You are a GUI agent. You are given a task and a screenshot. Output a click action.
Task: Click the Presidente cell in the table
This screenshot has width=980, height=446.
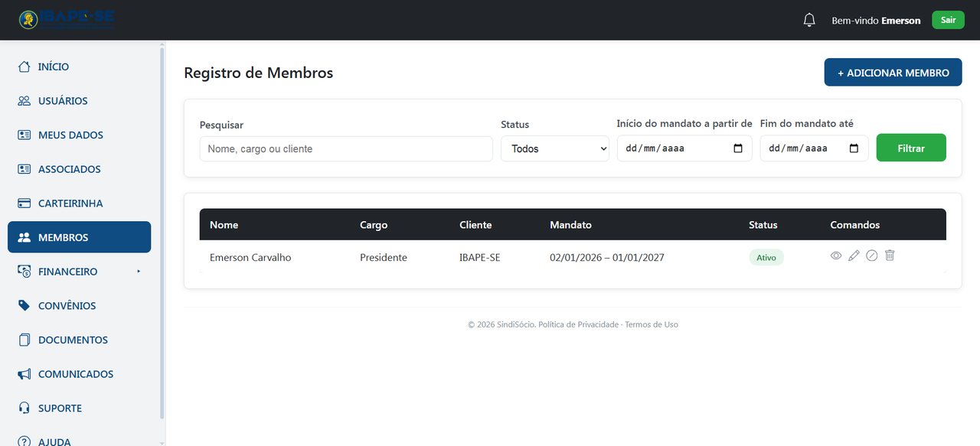pyautogui.click(x=384, y=258)
